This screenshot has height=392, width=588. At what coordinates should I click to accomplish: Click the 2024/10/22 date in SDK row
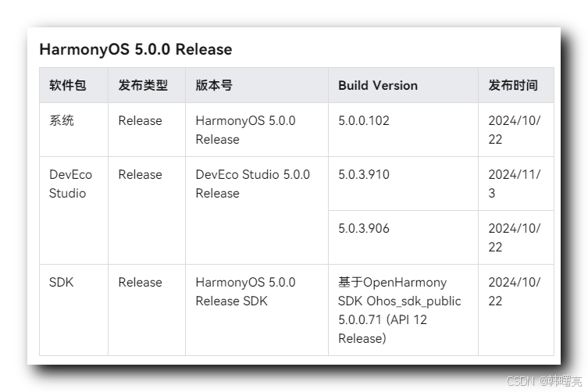[x=514, y=291]
